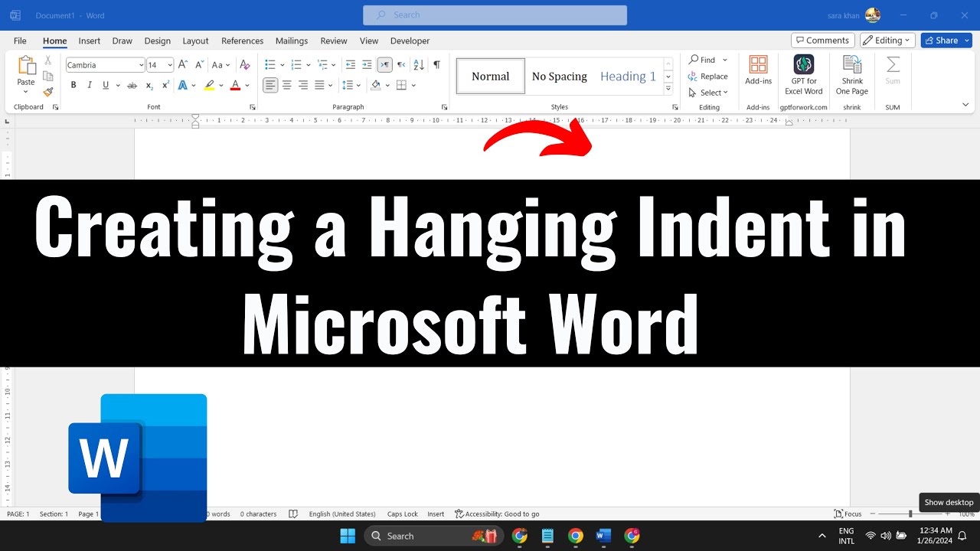Pick yellow text highlight color

click(x=209, y=85)
